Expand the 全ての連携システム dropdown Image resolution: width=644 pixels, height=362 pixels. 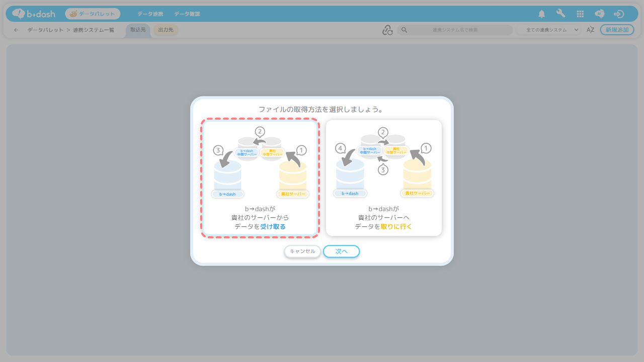[x=549, y=30]
